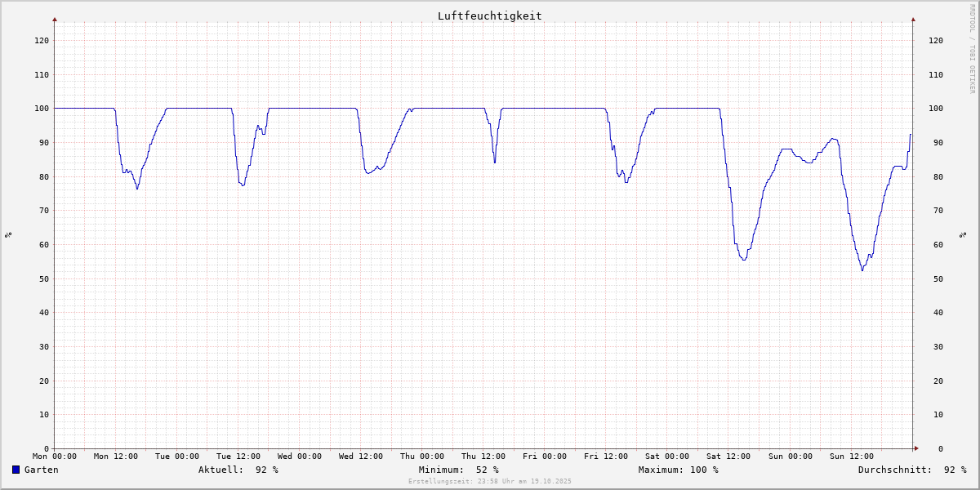Click the left '%' axis unit label

[x=8, y=235]
